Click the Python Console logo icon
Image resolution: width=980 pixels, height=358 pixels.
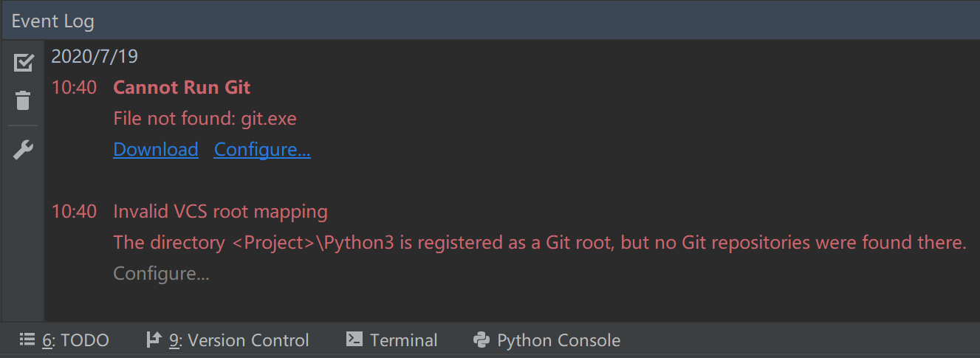coord(482,340)
